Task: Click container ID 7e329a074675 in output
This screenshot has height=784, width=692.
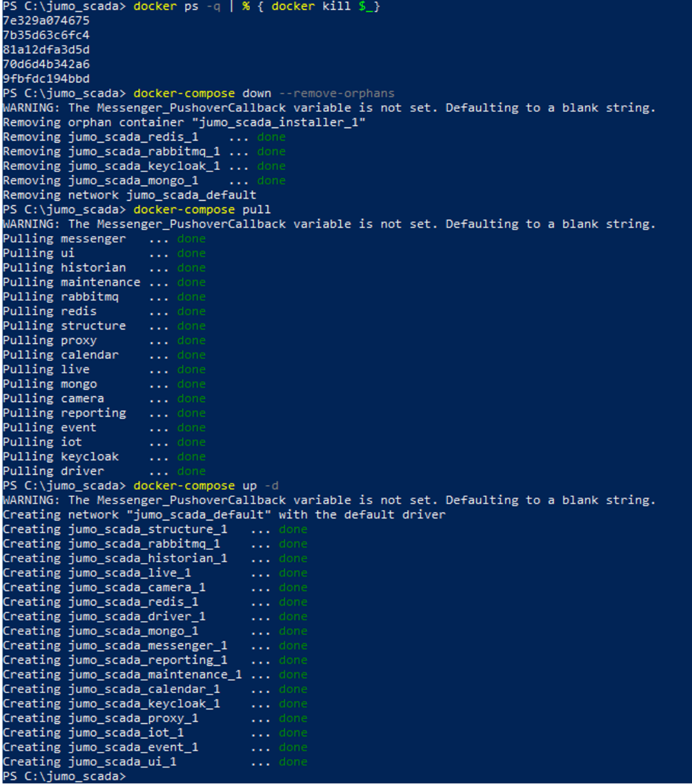Action: coord(46,20)
